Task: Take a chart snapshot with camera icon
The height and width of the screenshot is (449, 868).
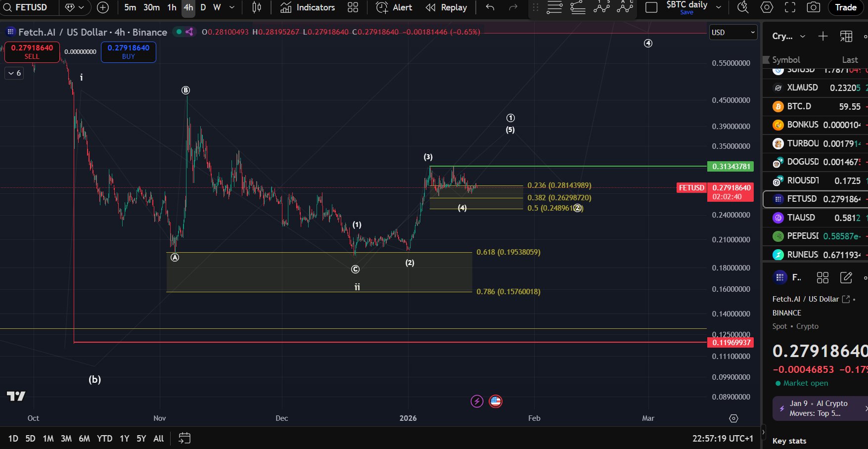Action: click(813, 7)
